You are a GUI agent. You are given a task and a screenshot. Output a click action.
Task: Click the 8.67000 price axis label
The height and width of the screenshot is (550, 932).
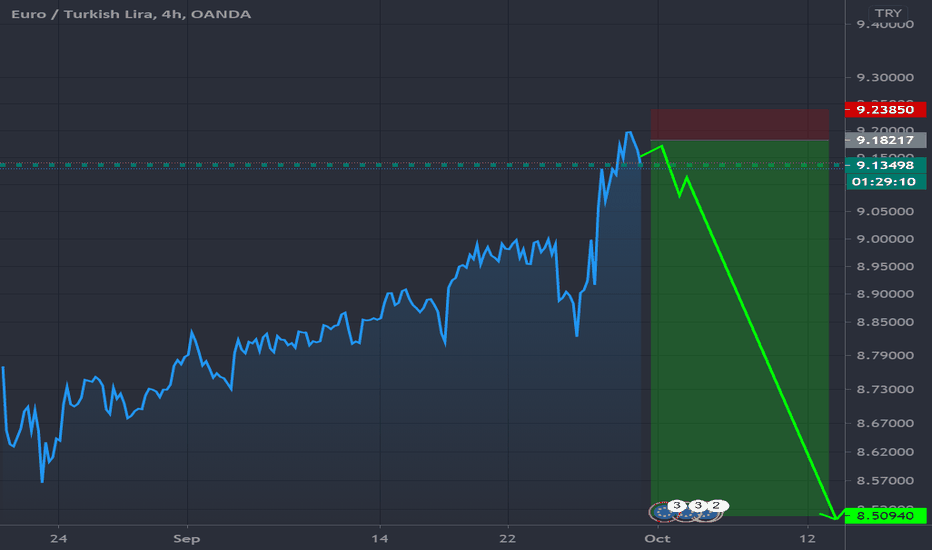tap(885, 423)
